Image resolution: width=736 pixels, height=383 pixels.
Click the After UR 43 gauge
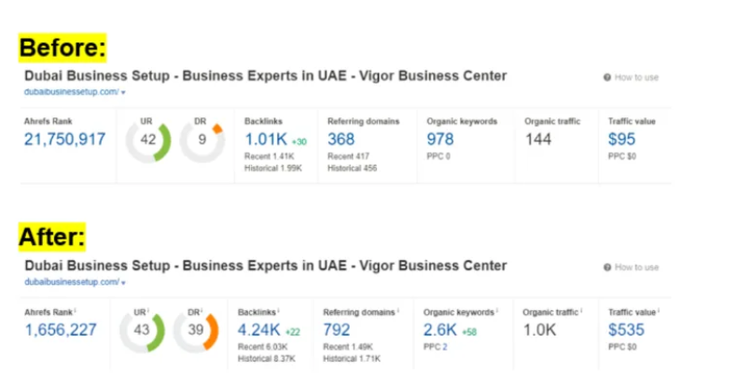tap(142, 332)
